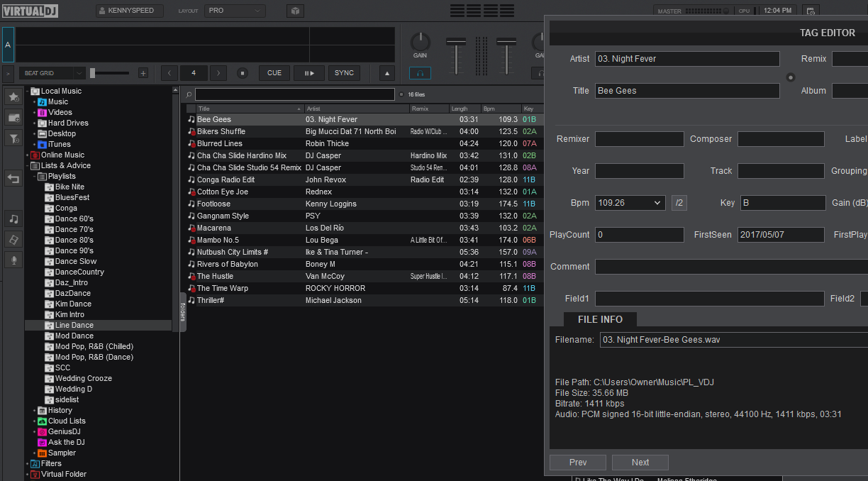Open the History folder in tree

tap(55, 411)
